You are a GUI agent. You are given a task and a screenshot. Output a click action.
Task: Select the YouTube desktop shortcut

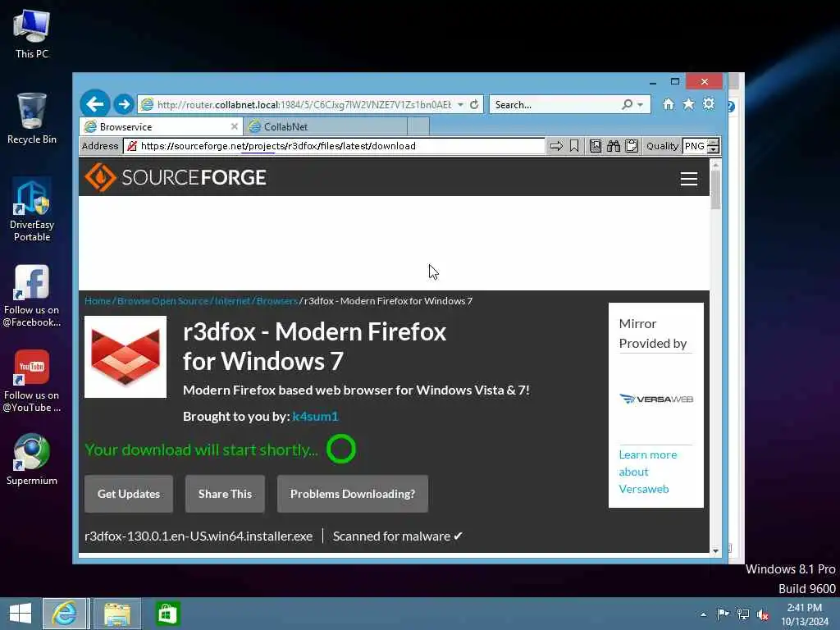pos(32,381)
